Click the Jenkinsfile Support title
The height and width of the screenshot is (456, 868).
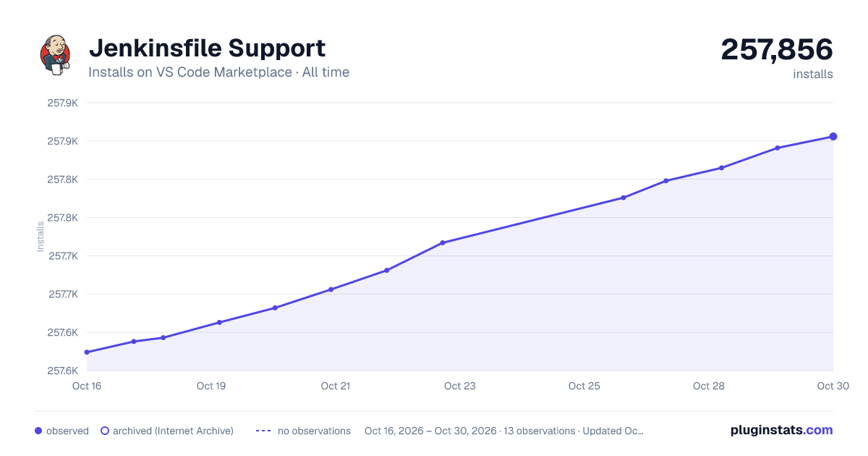coord(207,48)
